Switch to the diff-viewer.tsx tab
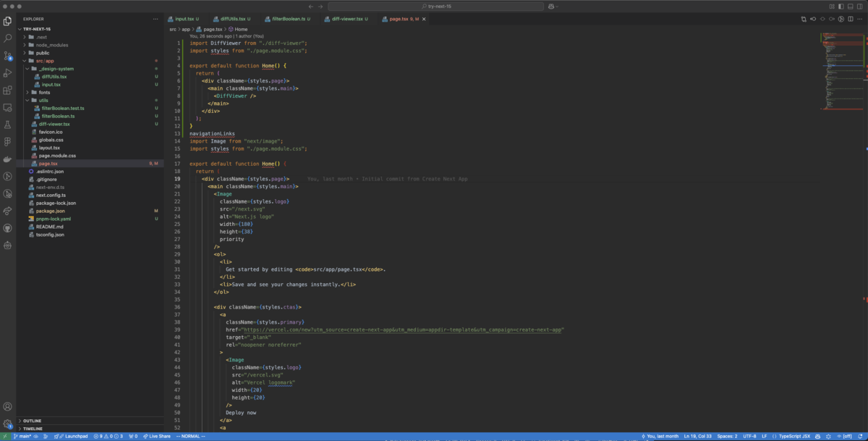 [348, 18]
